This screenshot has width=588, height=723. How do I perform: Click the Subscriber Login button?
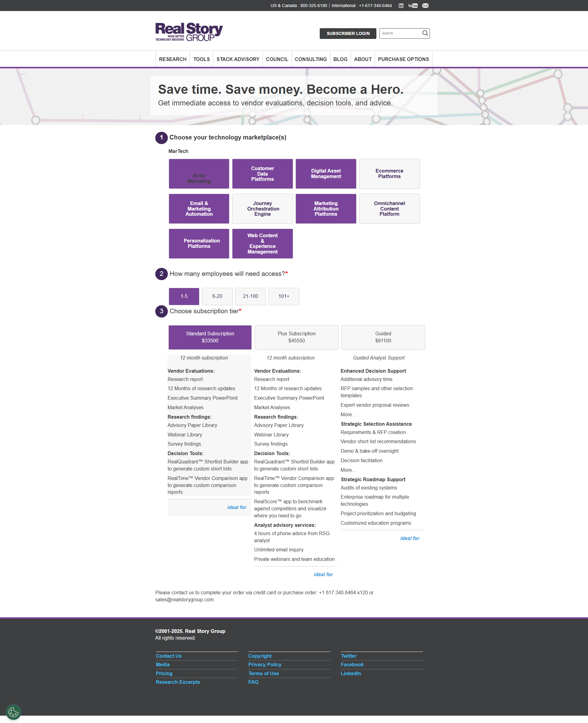pyautogui.click(x=348, y=33)
